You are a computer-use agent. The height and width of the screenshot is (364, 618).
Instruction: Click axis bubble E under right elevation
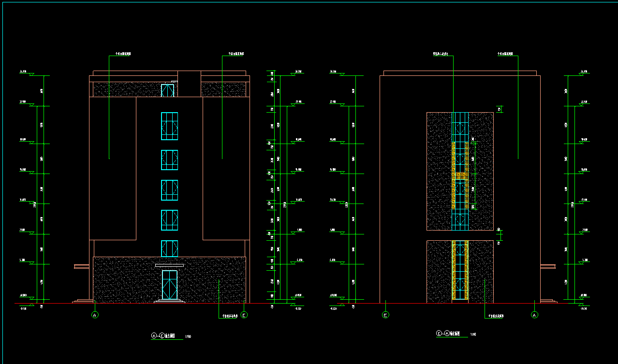385,315
